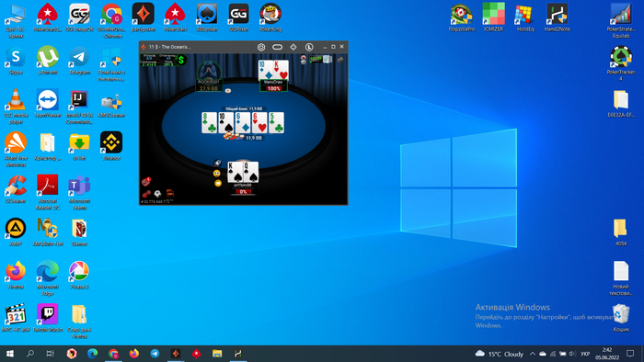Image resolution: width=644 pixels, height=362 pixels.
Task: Select Binance desktop shortcut
Action: 111,146
